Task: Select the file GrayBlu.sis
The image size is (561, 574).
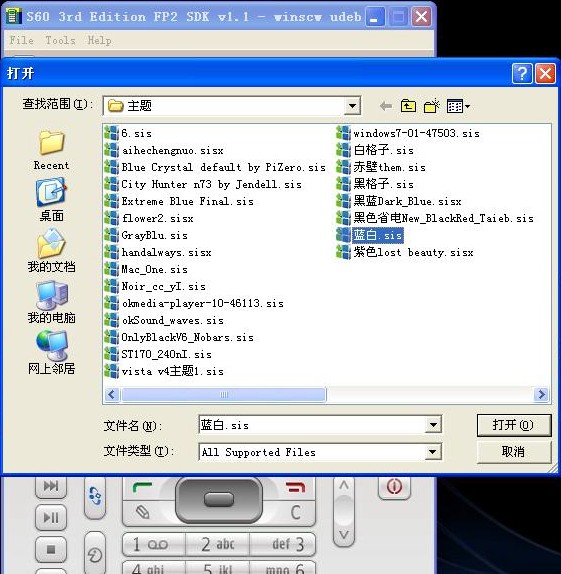Action: (x=146, y=235)
